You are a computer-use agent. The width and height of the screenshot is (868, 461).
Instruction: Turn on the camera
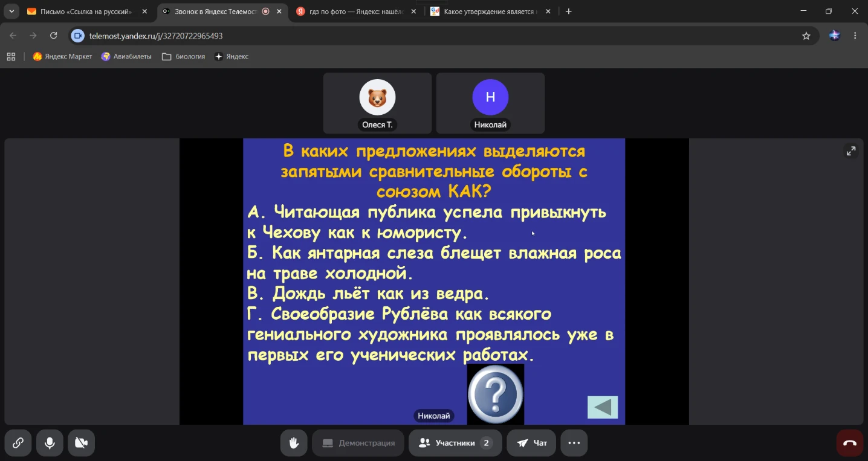81,443
